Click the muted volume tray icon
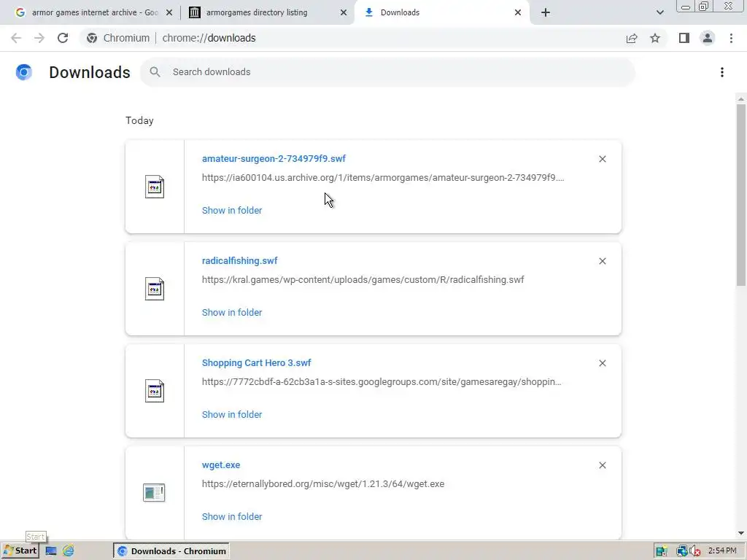Viewport: 747px width, 560px height. pyautogui.click(x=694, y=551)
